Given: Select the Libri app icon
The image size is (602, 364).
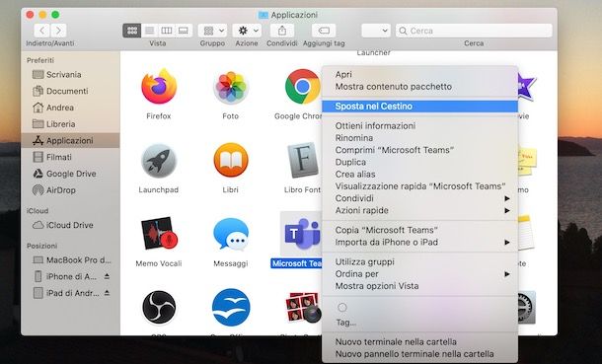Looking at the screenshot, I should click(230, 160).
